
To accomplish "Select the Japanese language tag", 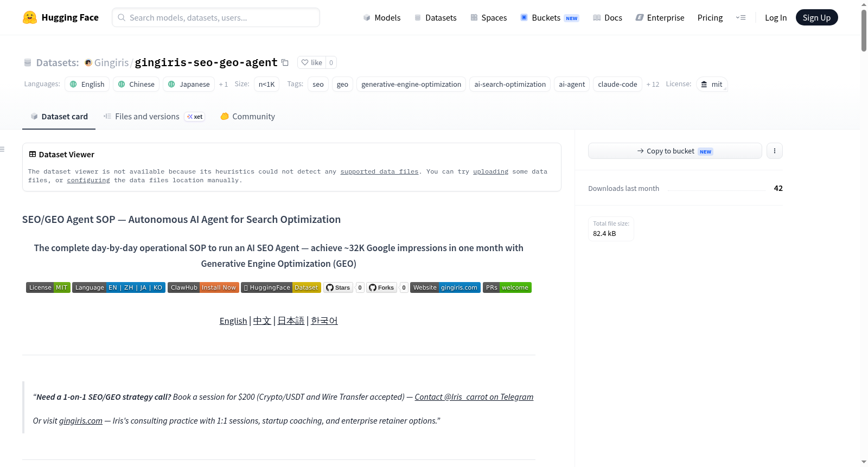I will [x=189, y=84].
